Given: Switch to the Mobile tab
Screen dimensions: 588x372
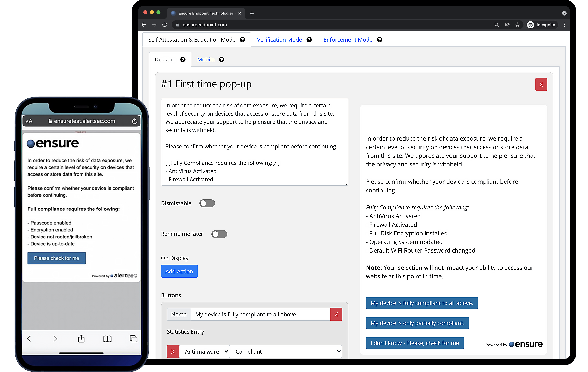Looking at the screenshot, I should [x=206, y=60].
